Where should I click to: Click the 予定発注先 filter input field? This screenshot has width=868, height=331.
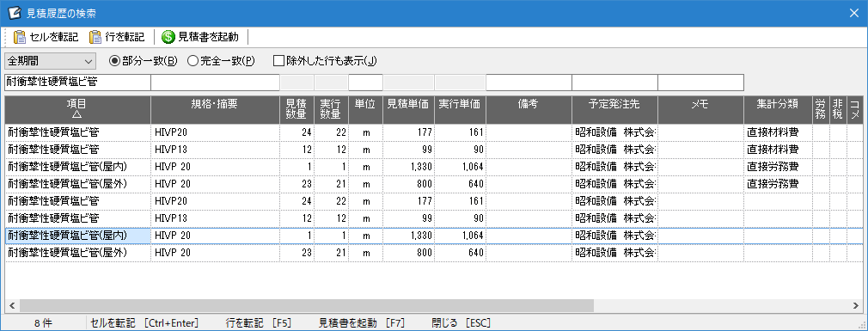click(x=614, y=82)
